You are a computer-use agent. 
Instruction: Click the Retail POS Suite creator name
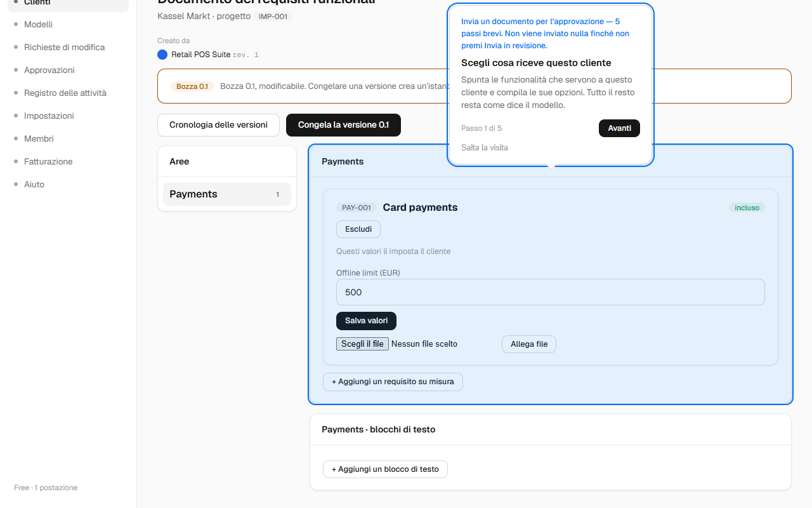[201, 55]
